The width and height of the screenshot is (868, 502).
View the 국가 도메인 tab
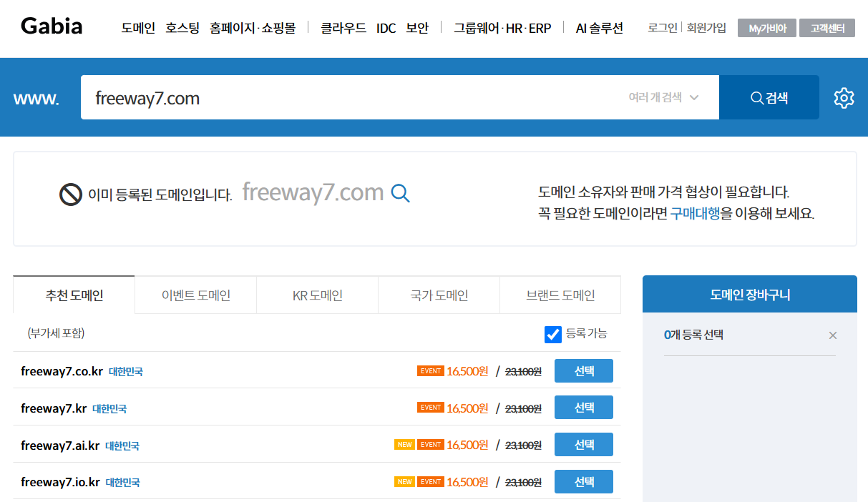[x=438, y=295]
